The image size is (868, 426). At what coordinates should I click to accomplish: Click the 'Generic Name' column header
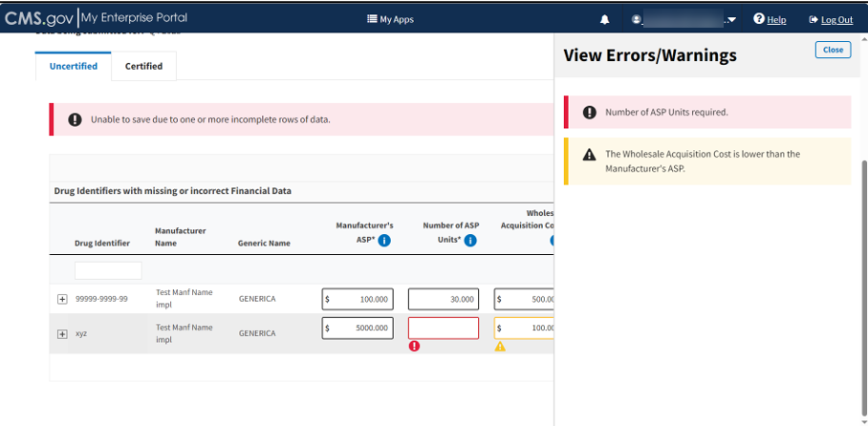click(264, 243)
